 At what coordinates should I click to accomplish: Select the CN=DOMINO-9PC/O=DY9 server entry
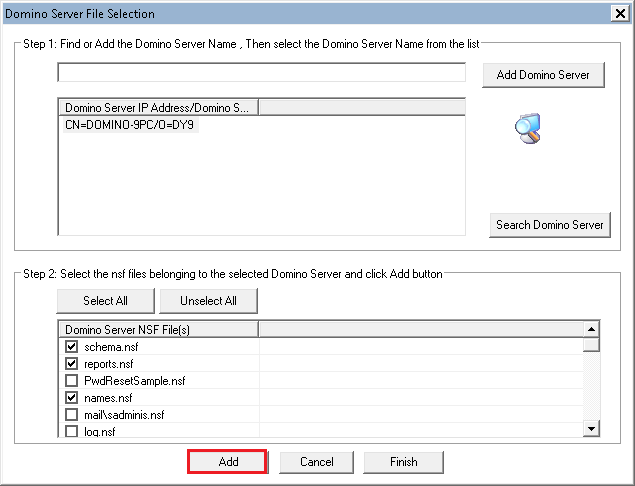130,125
